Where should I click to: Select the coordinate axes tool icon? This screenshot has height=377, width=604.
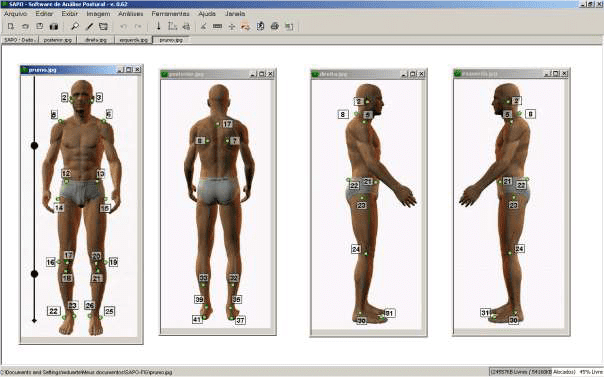[173, 27]
